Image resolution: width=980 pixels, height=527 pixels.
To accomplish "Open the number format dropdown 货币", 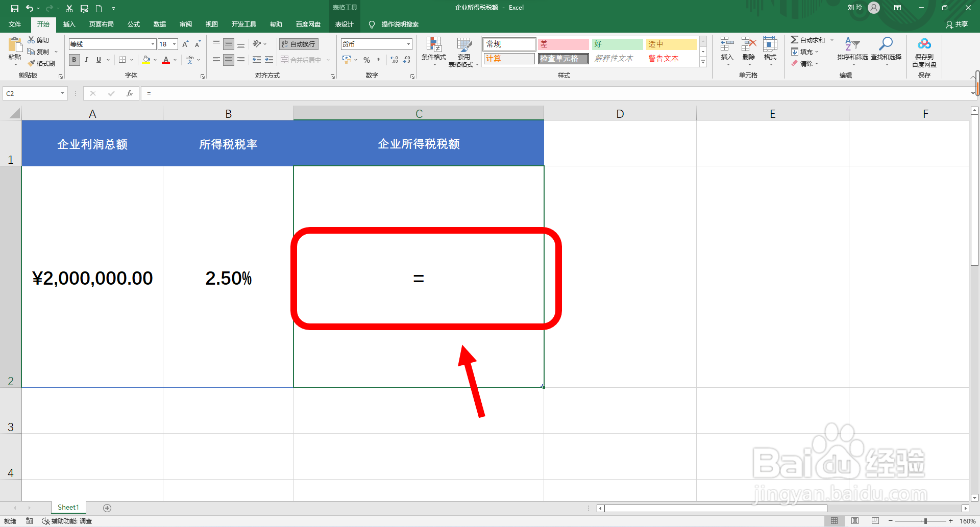I will tap(408, 44).
